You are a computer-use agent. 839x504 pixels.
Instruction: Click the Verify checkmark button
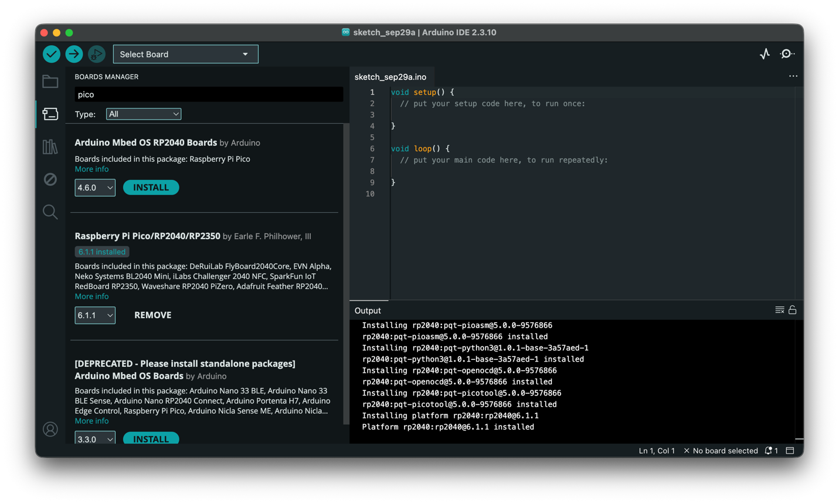(52, 54)
